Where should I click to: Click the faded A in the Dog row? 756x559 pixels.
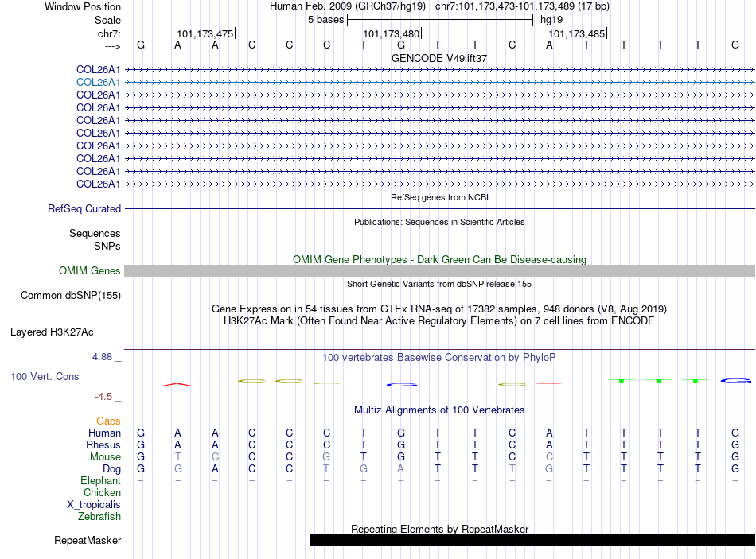click(400, 469)
